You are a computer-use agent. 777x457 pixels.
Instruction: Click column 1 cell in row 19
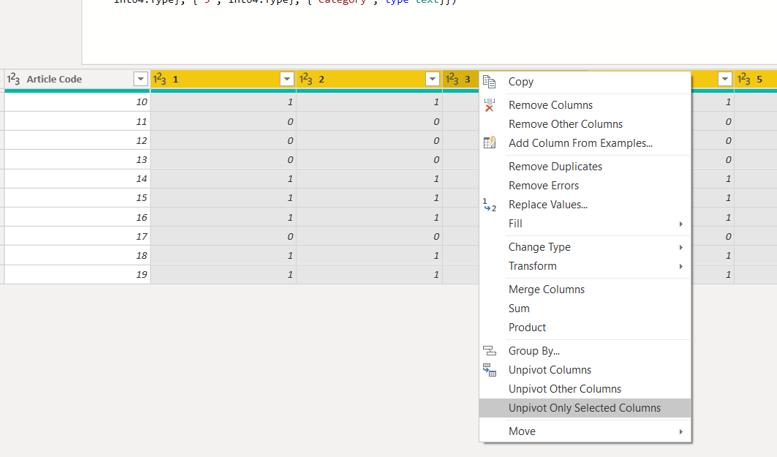(x=223, y=275)
